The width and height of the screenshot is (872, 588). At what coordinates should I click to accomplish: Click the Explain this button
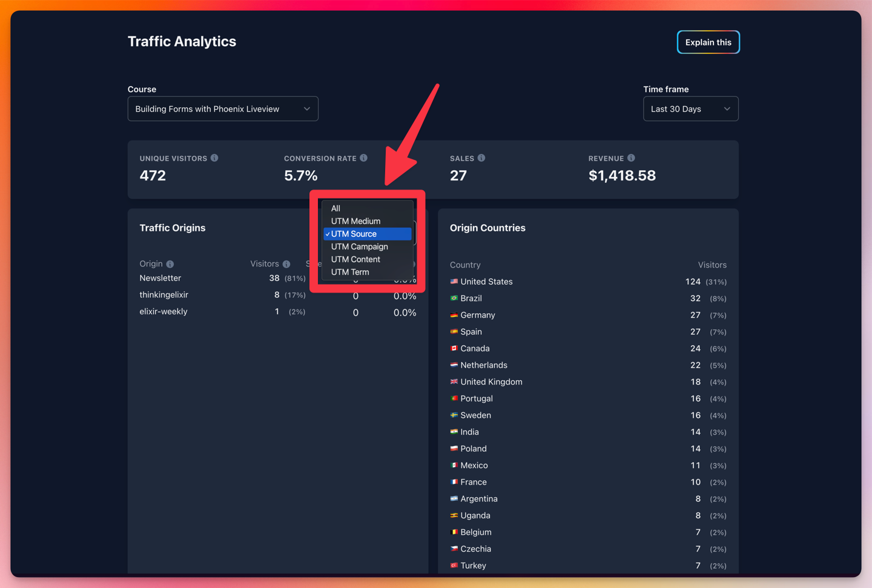pyautogui.click(x=708, y=42)
